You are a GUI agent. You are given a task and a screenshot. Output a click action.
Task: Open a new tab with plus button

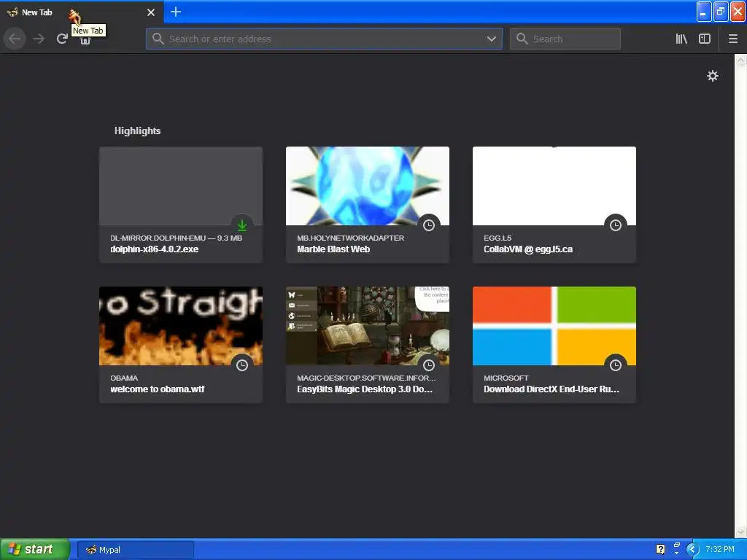coord(176,12)
